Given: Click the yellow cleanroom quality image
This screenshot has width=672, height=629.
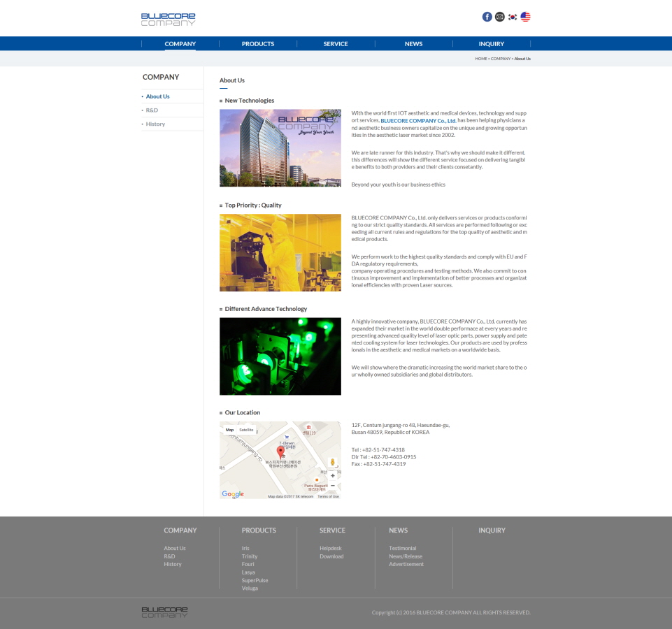Looking at the screenshot, I should tap(280, 253).
